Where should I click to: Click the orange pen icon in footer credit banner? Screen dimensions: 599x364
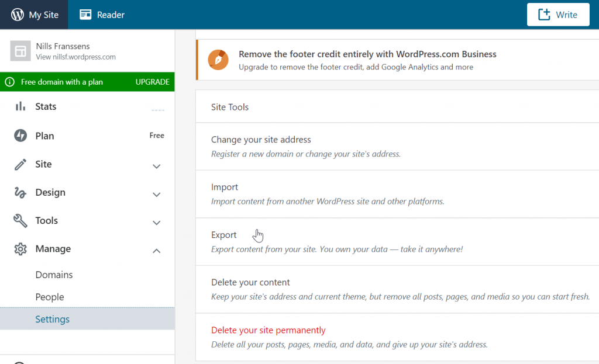pyautogui.click(x=218, y=60)
